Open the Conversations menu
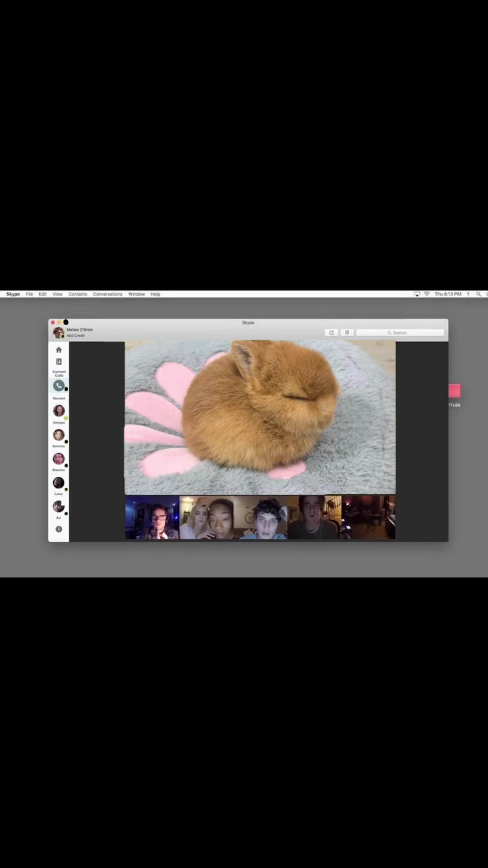The image size is (488, 868). pos(108,294)
